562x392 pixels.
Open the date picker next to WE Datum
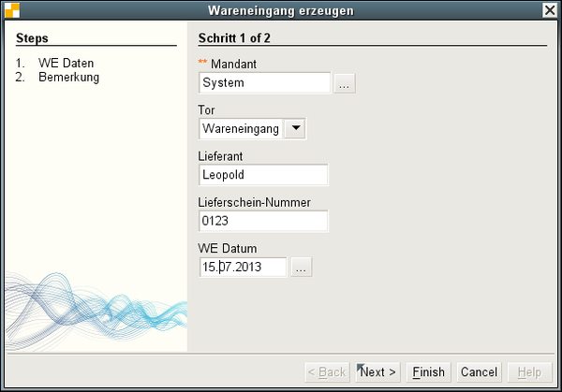302,267
